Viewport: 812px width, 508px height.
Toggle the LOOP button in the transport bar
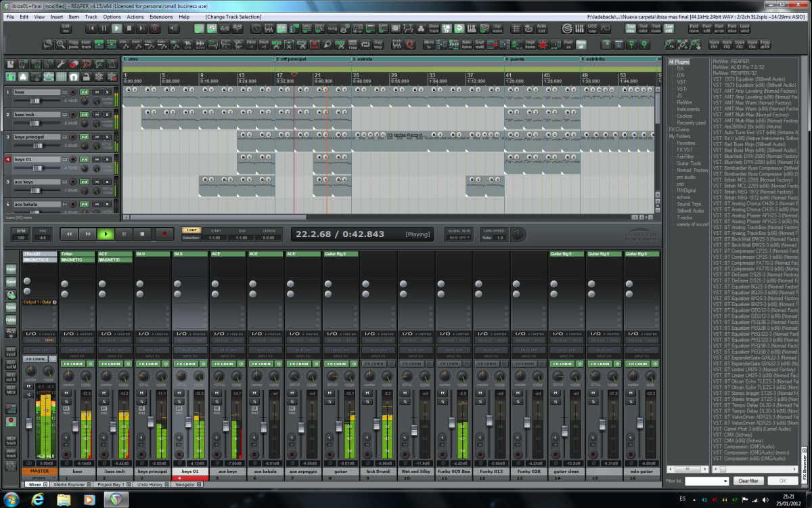click(191, 230)
